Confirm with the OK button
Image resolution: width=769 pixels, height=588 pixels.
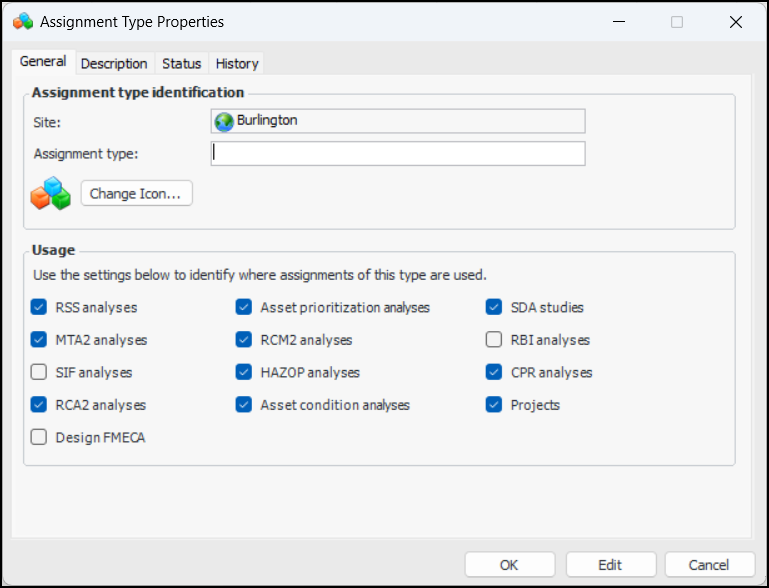coord(510,565)
